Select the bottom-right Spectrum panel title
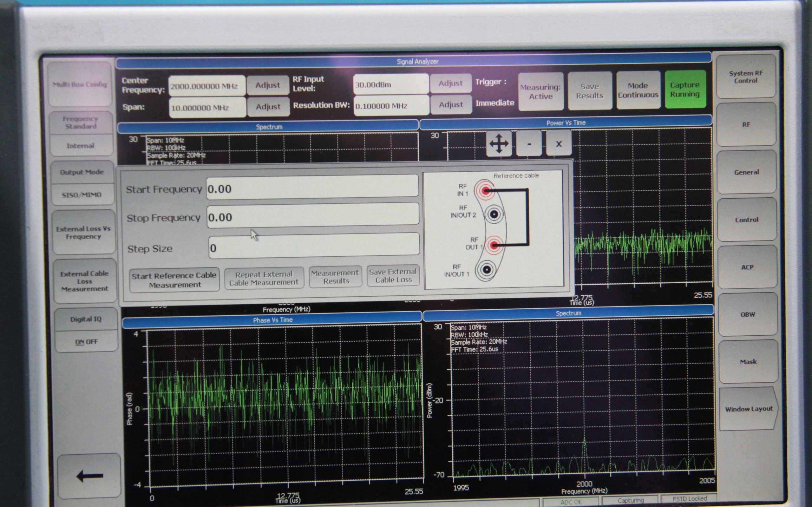This screenshot has width=812, height=507. click(568, 313)
